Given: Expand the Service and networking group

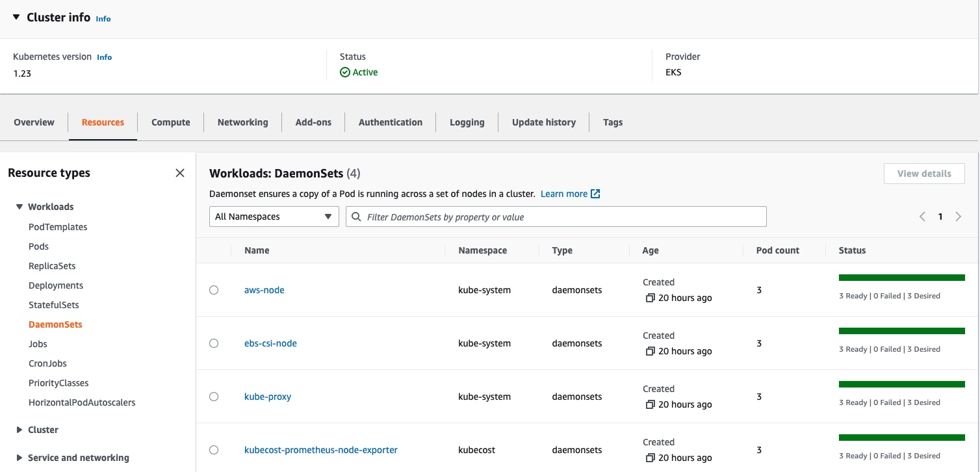Looking at the screenshot, I should [x=19, y=458].
